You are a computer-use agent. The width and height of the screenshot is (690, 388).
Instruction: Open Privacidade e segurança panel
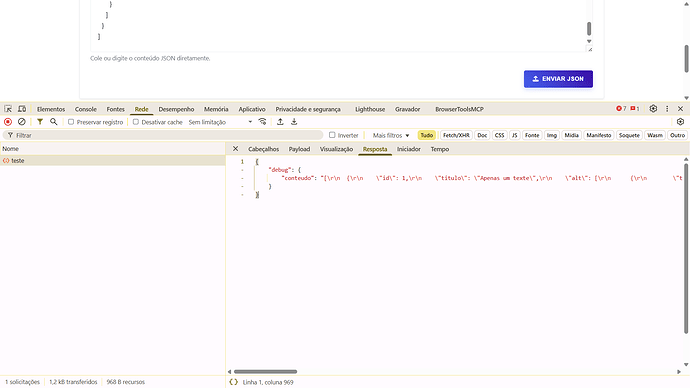tap(308, 109)
